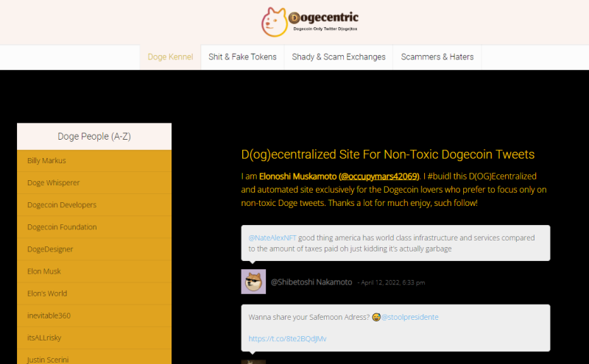Click the @stoolpresidente mention
The image size is (589, 364).
(410, 317)
